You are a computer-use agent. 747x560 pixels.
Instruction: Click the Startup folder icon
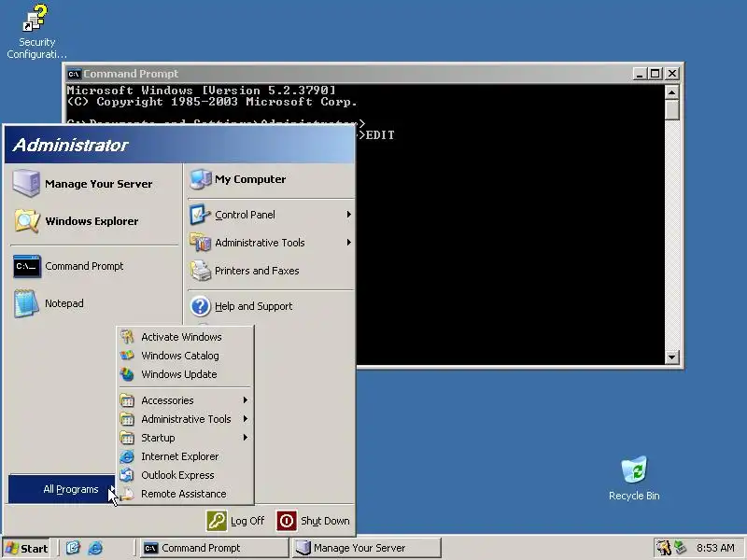(127, 438)
